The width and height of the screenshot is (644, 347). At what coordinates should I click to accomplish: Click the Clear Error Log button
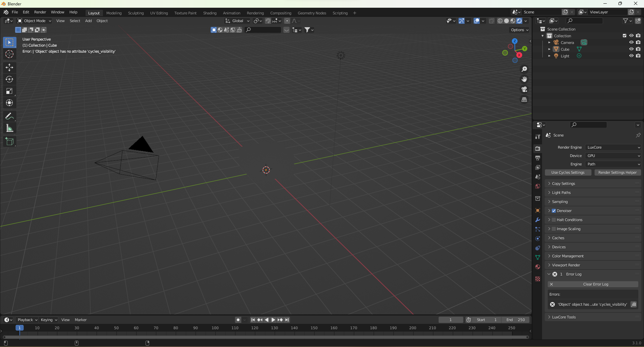595,284
